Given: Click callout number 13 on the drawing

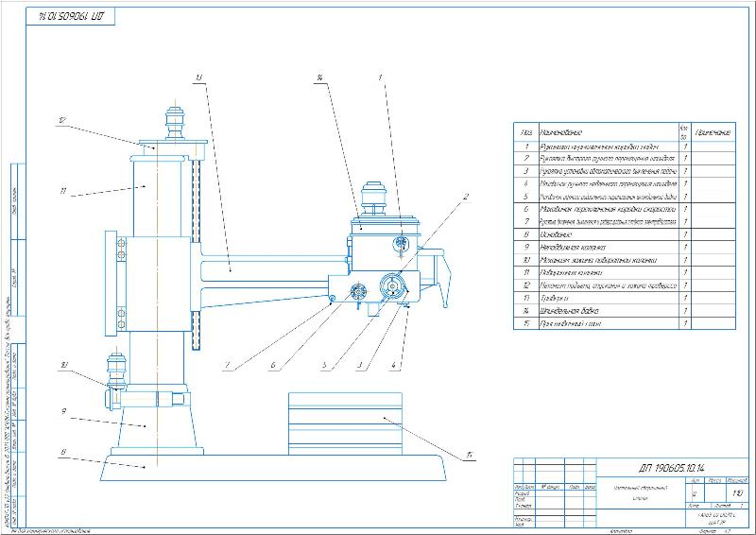Looking at the screenshot, I should pos(199,78).
